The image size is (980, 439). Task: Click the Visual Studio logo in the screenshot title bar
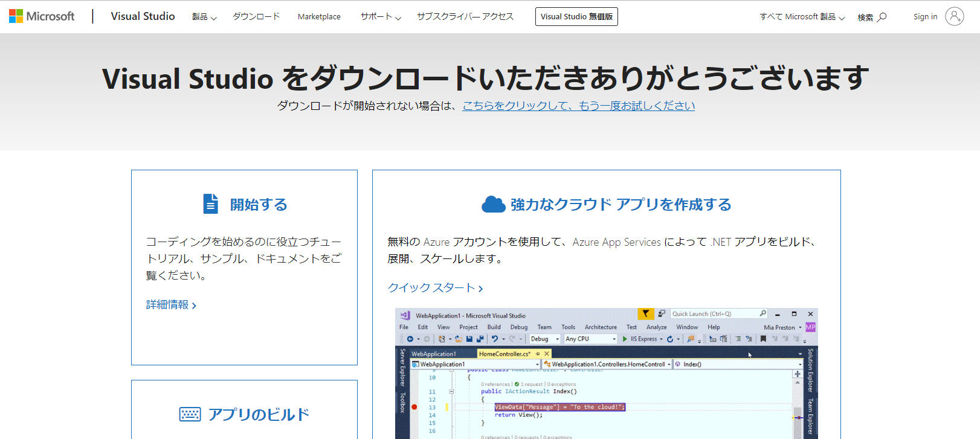point(405,315)
